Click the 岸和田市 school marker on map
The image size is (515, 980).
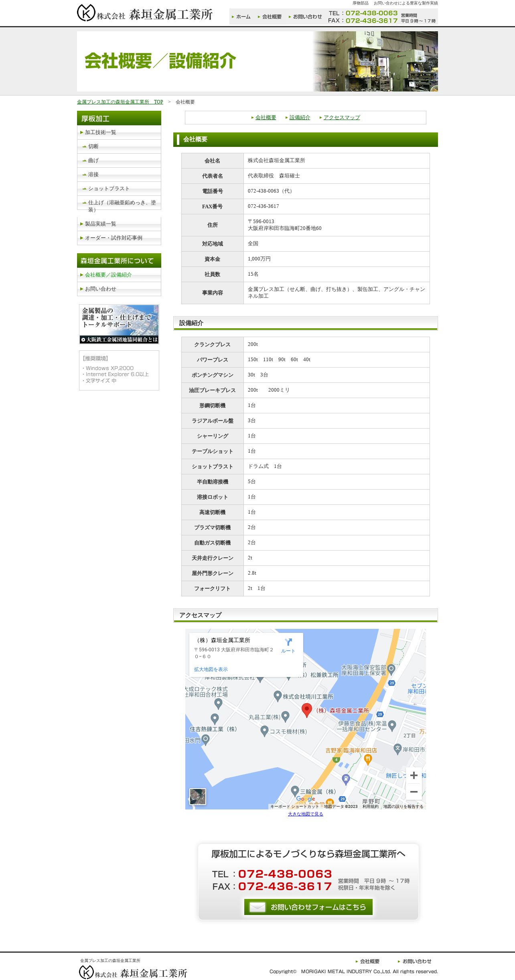(397, 749)
